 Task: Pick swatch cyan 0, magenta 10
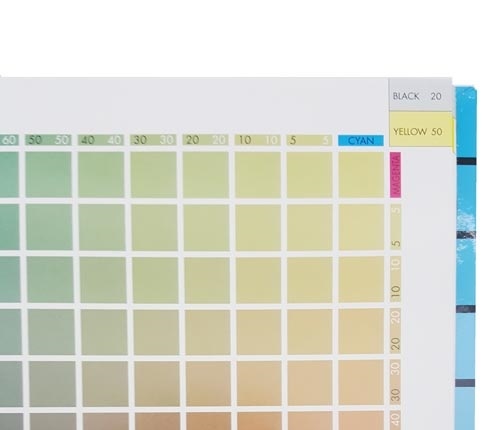point(361,279)
